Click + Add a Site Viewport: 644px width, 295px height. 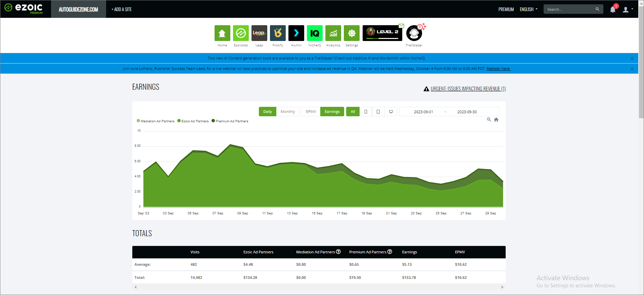[x=122, y=9]
